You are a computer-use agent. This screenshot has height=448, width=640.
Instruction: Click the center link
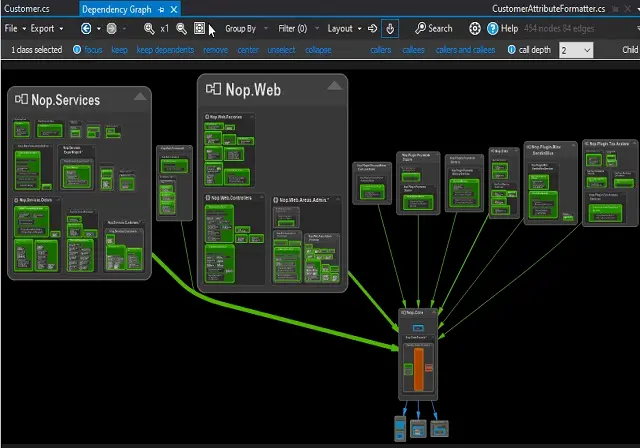248,50
